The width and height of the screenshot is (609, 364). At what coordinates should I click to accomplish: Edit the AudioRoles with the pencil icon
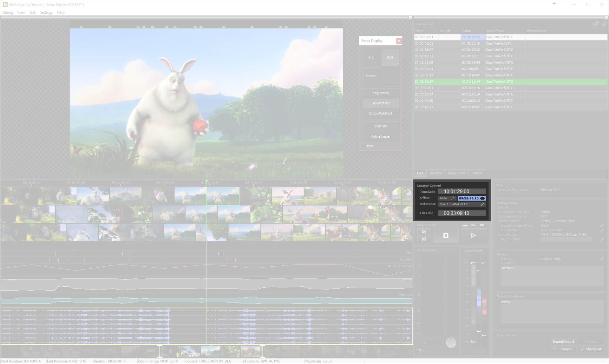tap(602, 239)
